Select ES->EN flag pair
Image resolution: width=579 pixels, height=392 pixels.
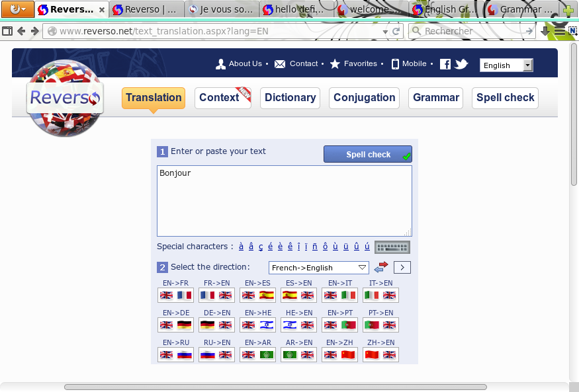(298, 295)
